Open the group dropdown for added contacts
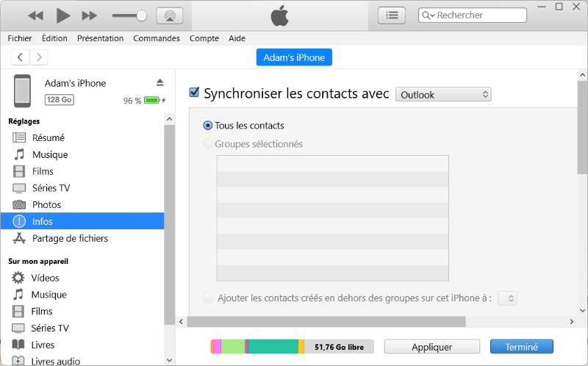This screenshot has width=588, height=366. [507, 298]
